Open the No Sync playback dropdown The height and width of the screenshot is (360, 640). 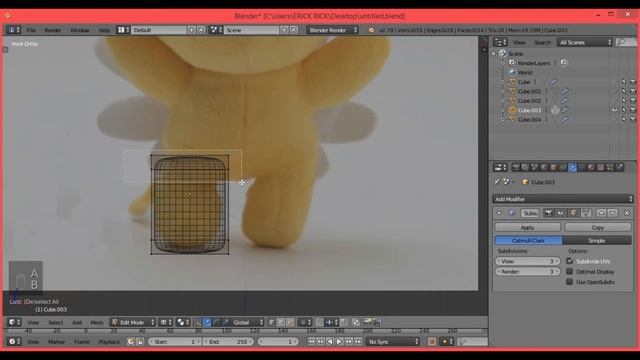point(393,342)
